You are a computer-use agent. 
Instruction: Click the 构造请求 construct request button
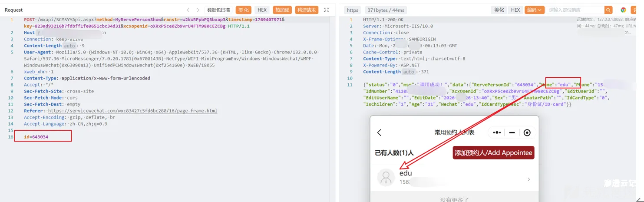307,10
